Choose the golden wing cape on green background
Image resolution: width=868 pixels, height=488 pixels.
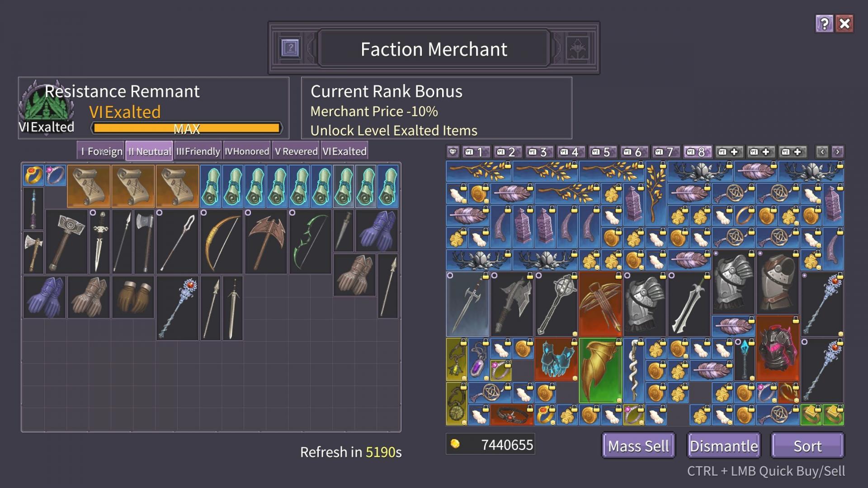pyautogui.click(x=600, y=371)
